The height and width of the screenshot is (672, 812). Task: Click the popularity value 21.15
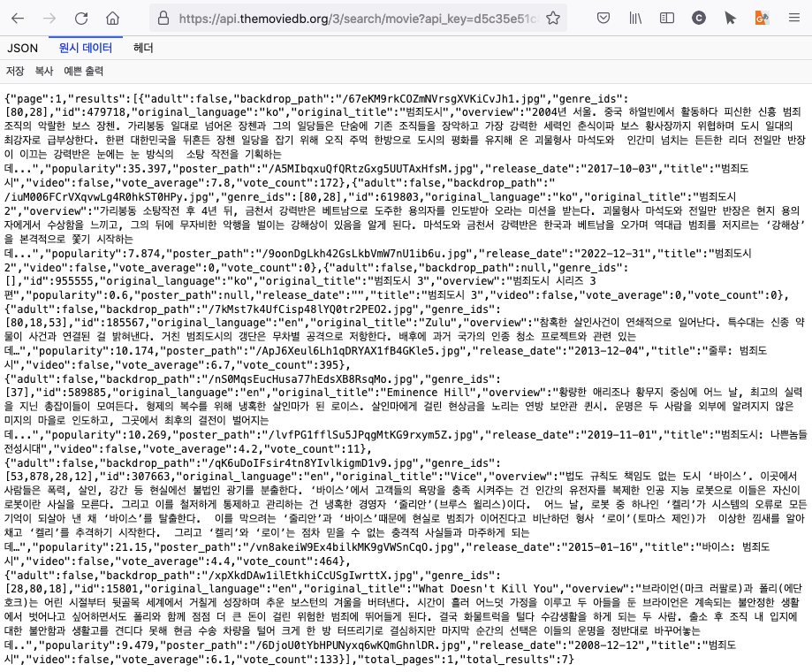pos(130,547)
